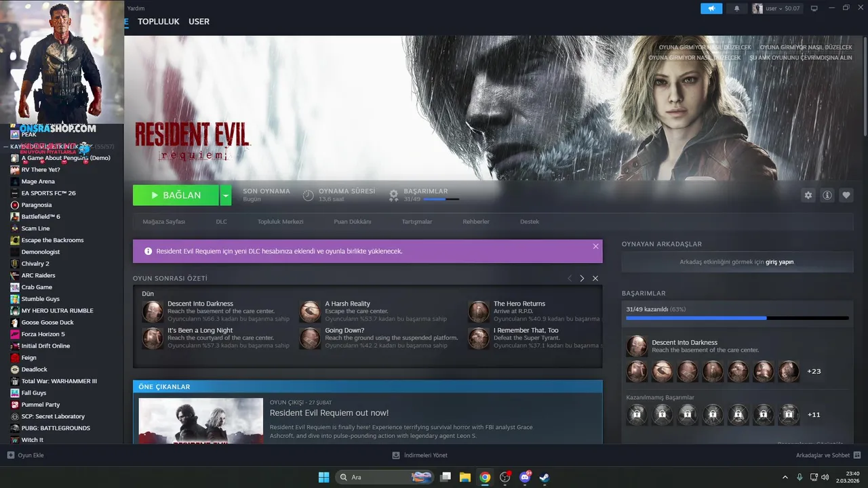Screen dimensions: 868x488
Task: Open Destek tab
Action: tap(530, 222)
